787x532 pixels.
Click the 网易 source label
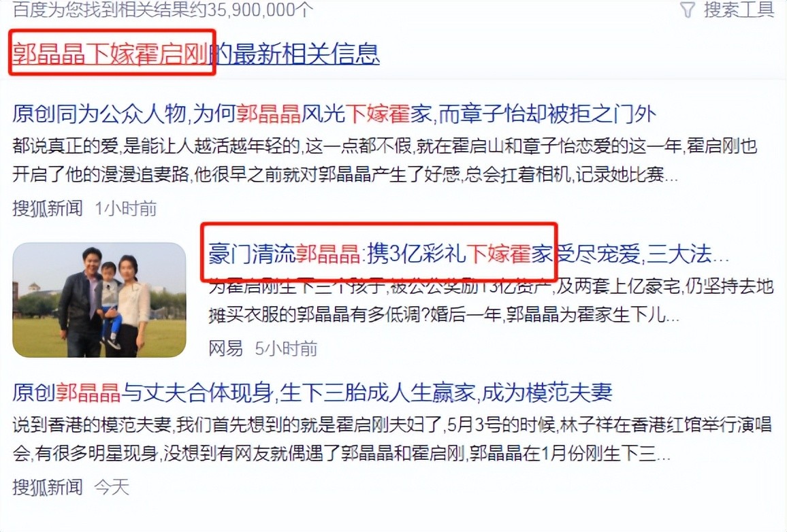click(226, 348)
